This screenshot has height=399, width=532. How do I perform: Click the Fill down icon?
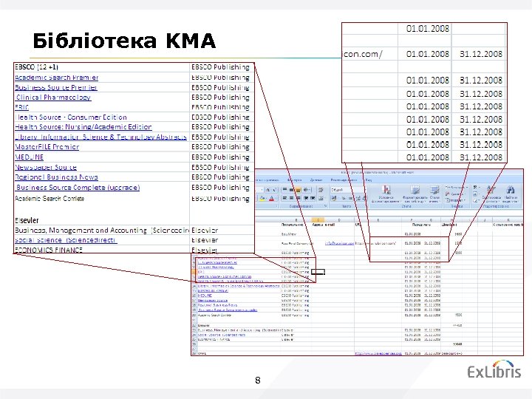475,194
